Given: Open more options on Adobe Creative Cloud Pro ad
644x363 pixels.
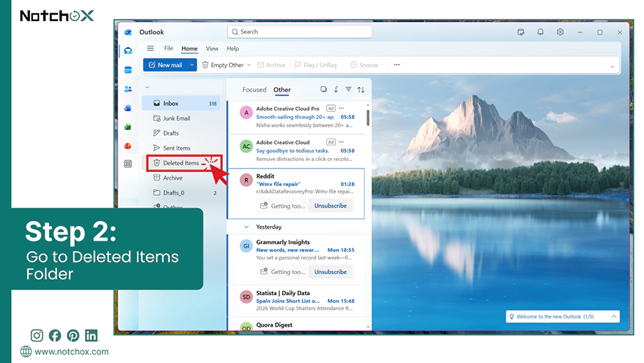Looking at the screenshot, I should pos(342,108).
